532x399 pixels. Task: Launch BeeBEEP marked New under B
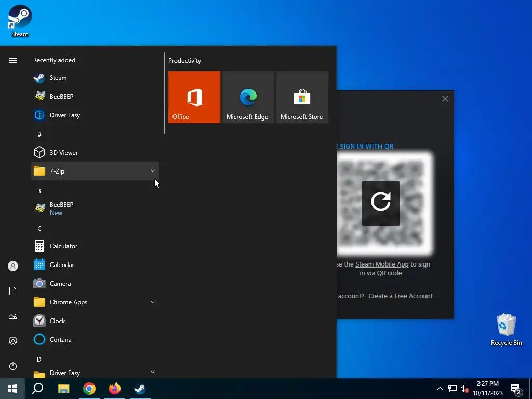95,208
